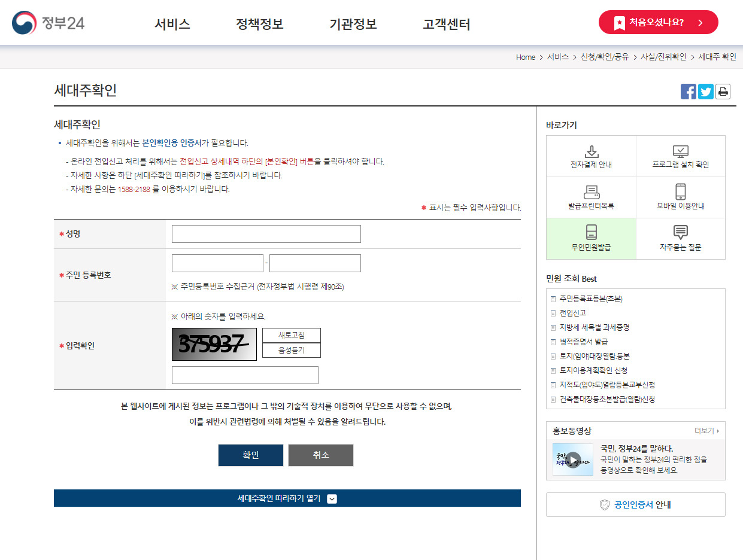Select the highlighted 무인민원발급 icon
The height and width of the screenshot is (560, 743).
(592, 239)
